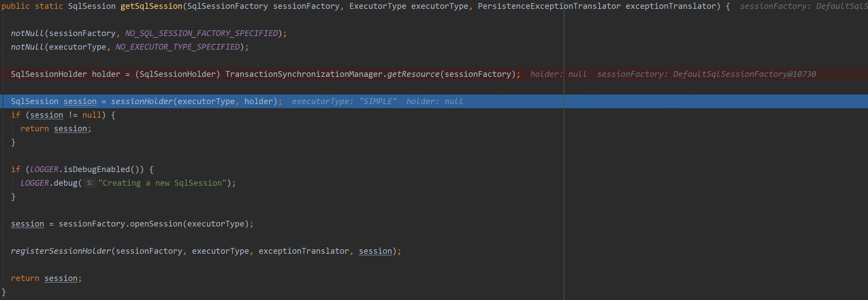Click the "Creating a new SqlSession" string
868x300 pixels.
tap(162, 183)
